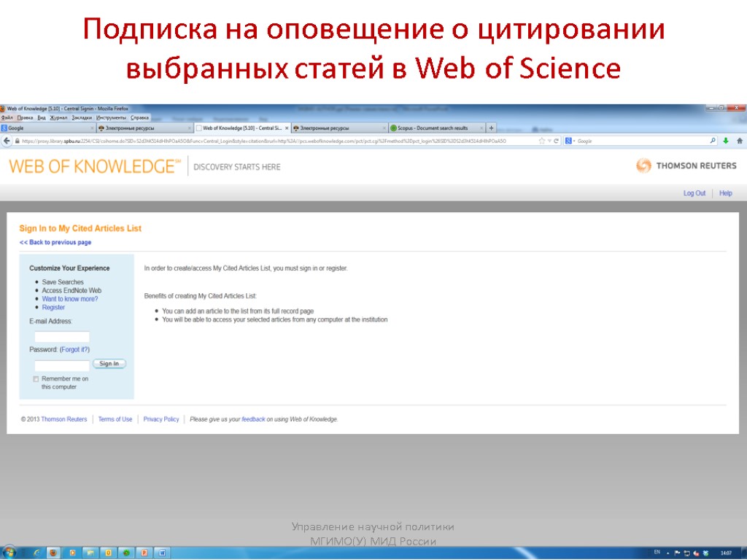Click the EN language indicator
This screenshot has height=560, width=747.
[x=657, y=553]
